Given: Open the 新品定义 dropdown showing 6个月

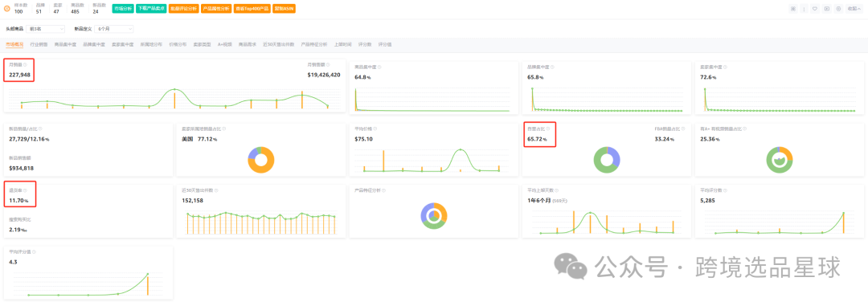Looking at the screenshot, I should tap(113, 29).
